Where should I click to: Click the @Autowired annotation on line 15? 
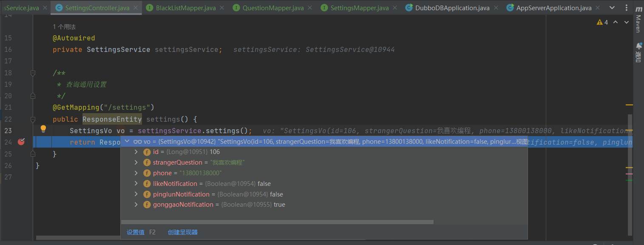(74, 38)
